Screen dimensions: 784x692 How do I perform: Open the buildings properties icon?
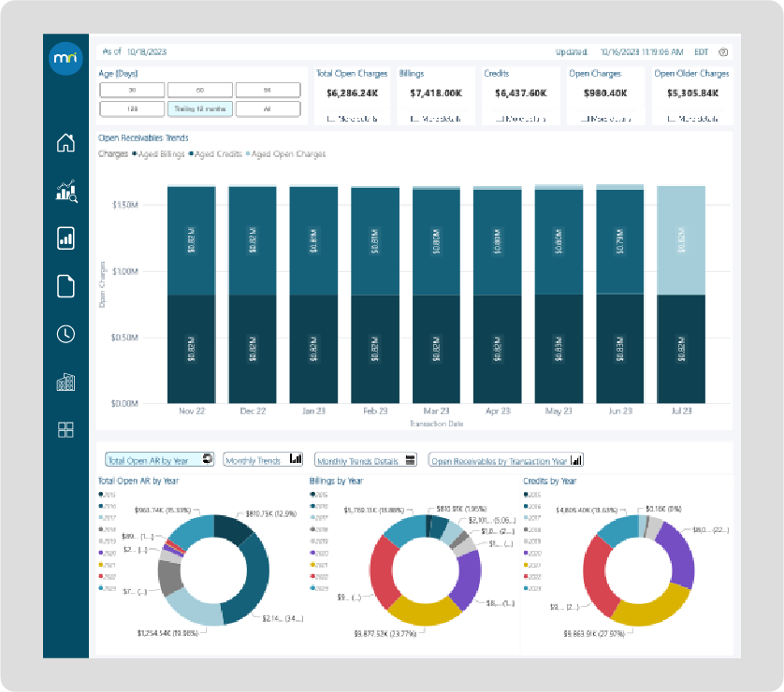(x=65, y=382)
